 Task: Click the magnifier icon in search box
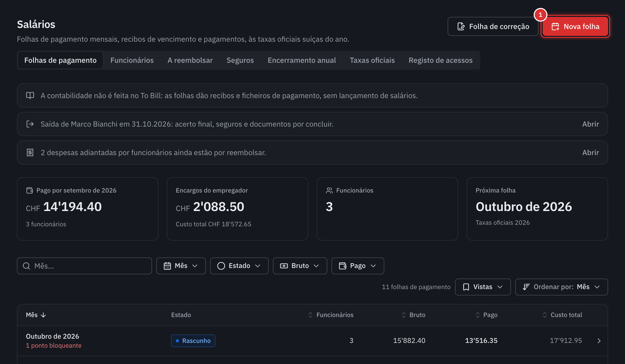point(26,266)
